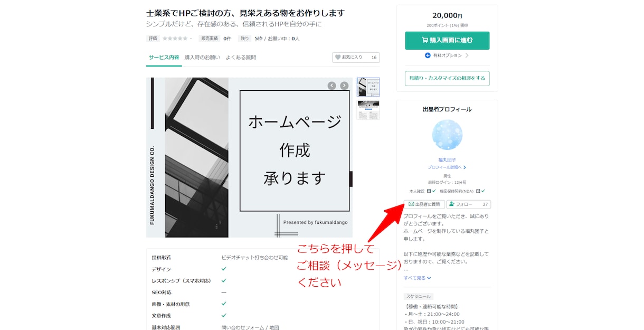Request an estimate via 見積り・カスタマイズの相談をする
The image size is (644, 330).
[447, 78]
